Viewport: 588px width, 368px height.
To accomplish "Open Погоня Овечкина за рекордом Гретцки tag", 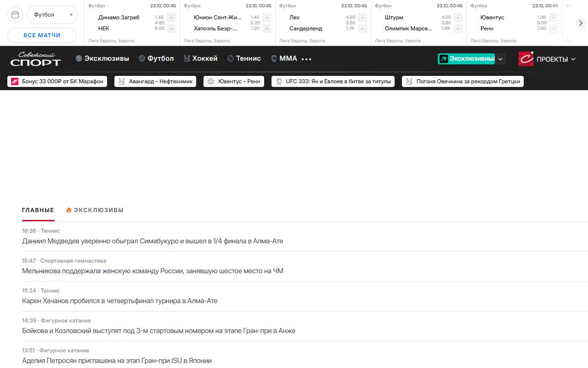I will (x=463, y=81).
